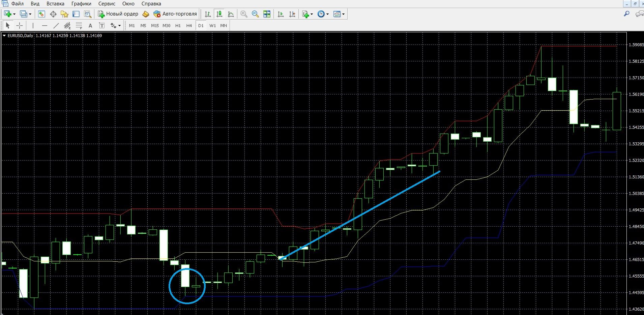Expand the Indicators dropdown arrow

pos(312,14)
